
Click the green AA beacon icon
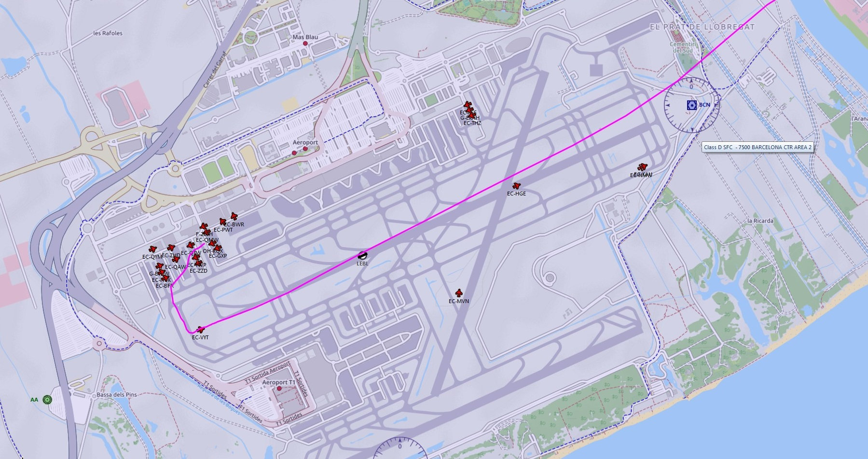(47, 399)
